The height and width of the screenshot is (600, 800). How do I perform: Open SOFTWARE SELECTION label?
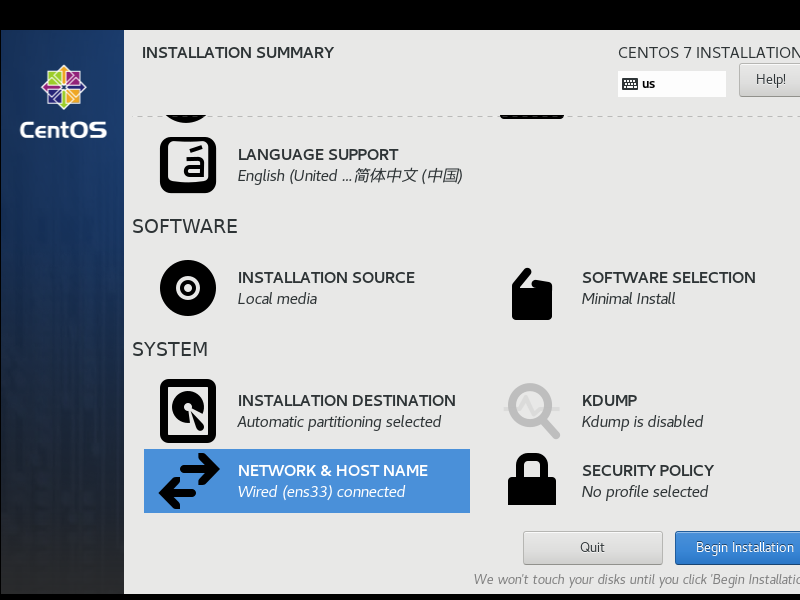tap(669, 278)
